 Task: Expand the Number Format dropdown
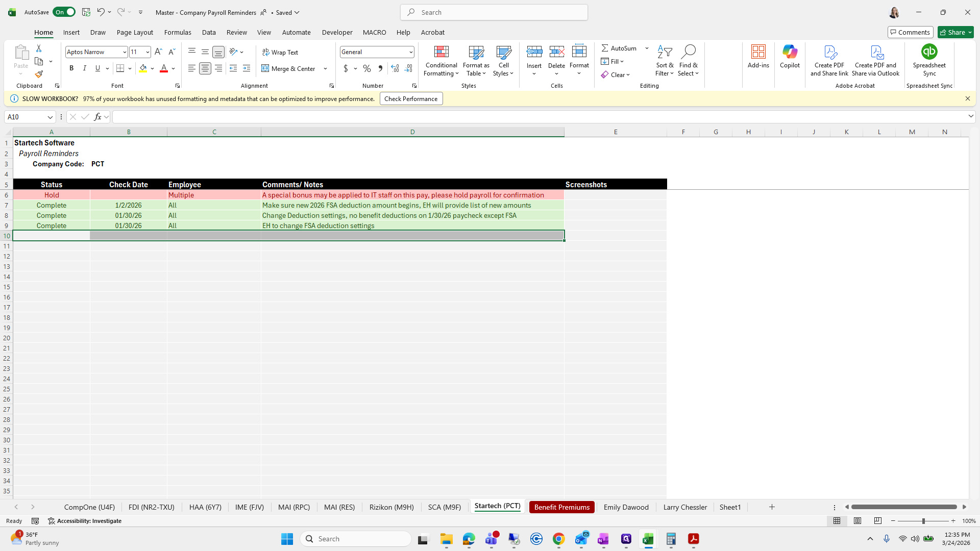point(410,52)
